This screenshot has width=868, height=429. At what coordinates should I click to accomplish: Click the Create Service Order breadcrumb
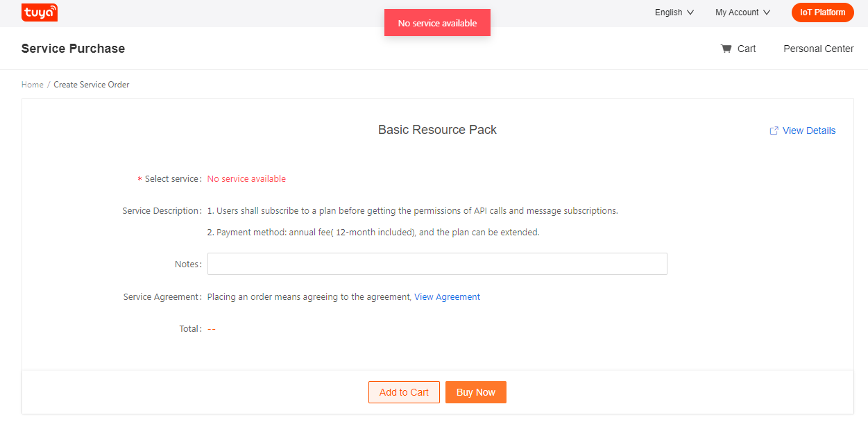pos(92,85)
